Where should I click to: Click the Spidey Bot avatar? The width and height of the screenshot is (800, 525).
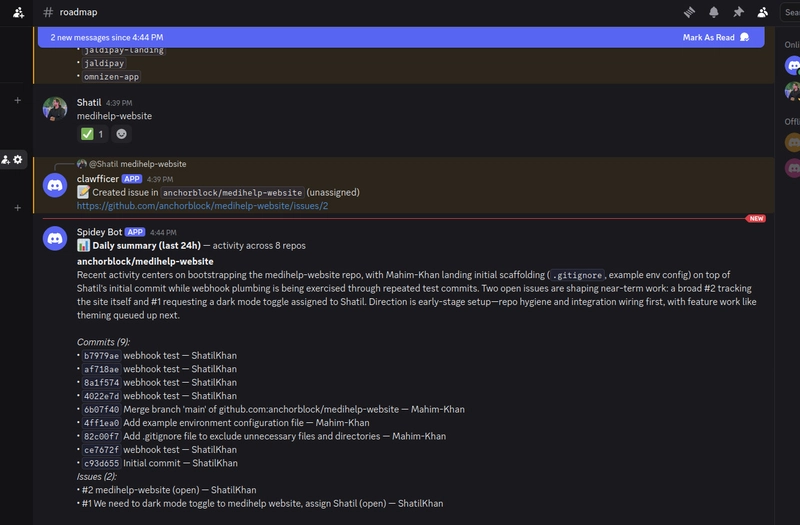55,238
